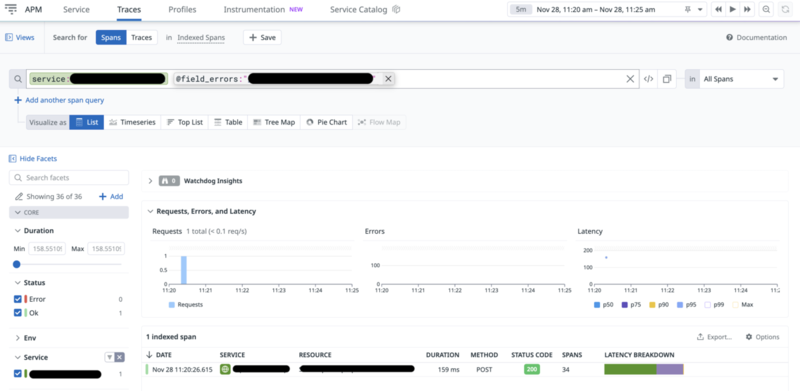This screenshot has width=800, height=391.
Task: Collapse the Duration facet
Action: pyautogui.click(x=17, y=231)
